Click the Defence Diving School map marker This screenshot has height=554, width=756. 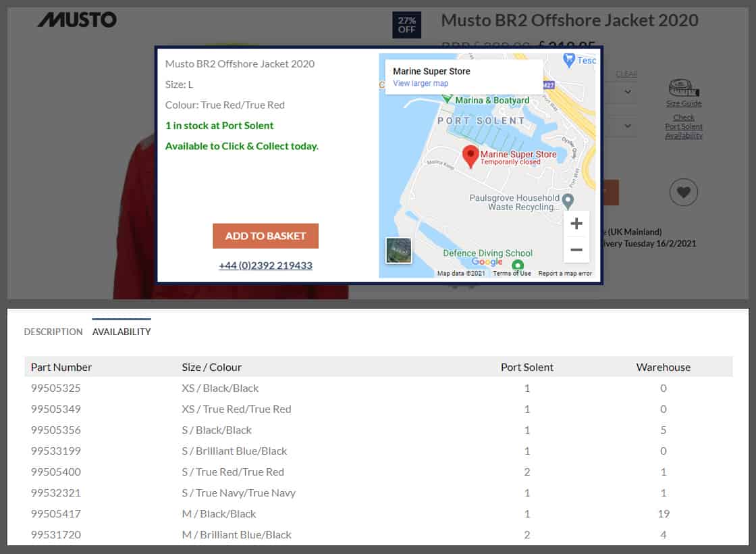click(x=517, y=264)
